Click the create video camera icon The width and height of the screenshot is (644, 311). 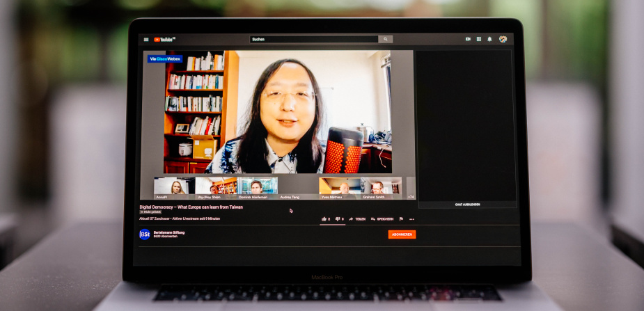click(x=468, y=39)
